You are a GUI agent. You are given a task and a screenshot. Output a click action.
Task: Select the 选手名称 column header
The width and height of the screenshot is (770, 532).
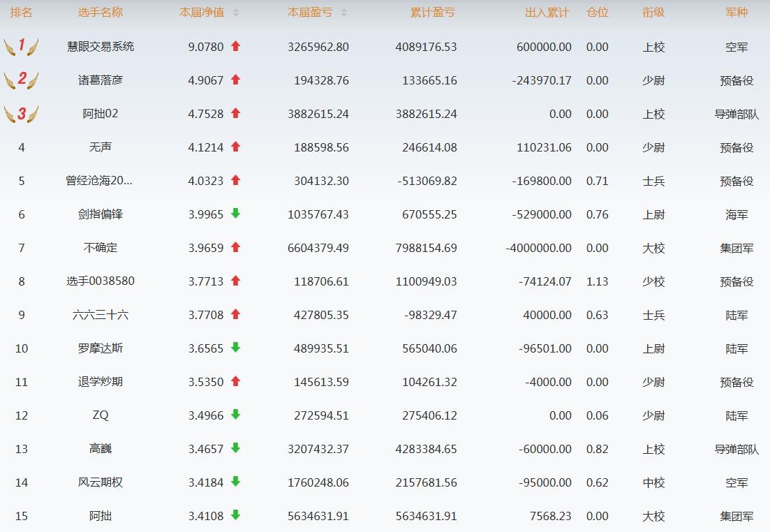[100, 13]
